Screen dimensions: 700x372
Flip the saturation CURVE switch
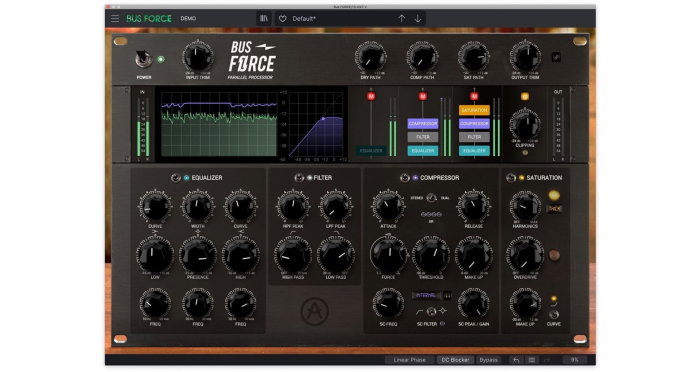(554, 314)
